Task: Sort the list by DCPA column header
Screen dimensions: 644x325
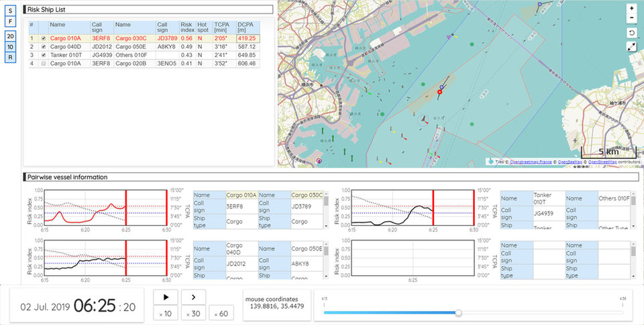Action: (246, 27)
